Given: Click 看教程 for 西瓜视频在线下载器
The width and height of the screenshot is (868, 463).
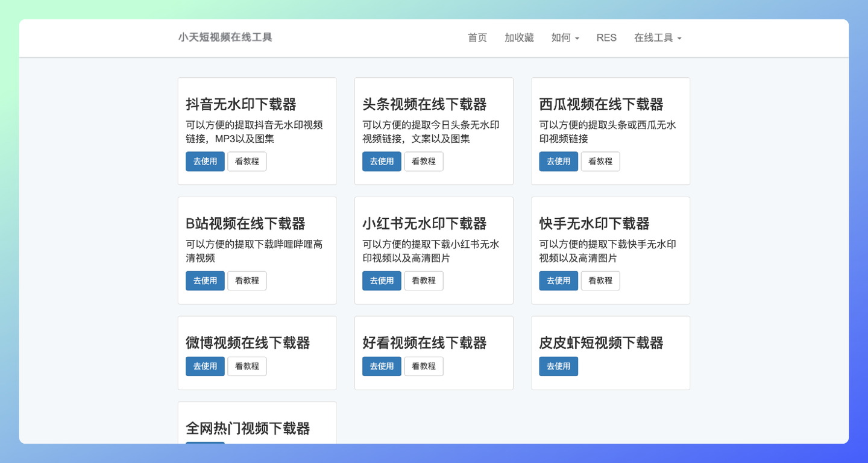Looking at the screenshot, I should 600,162.
